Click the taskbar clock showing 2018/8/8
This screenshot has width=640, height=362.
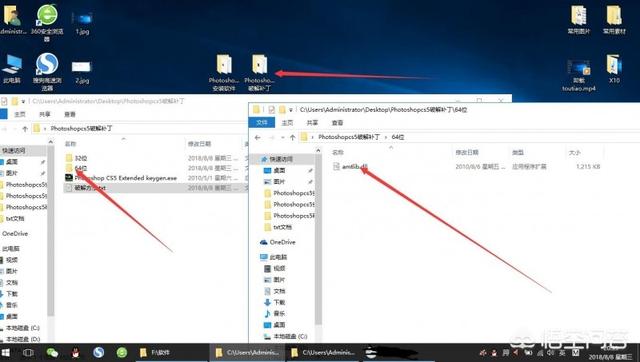click(x=611, y=353)
